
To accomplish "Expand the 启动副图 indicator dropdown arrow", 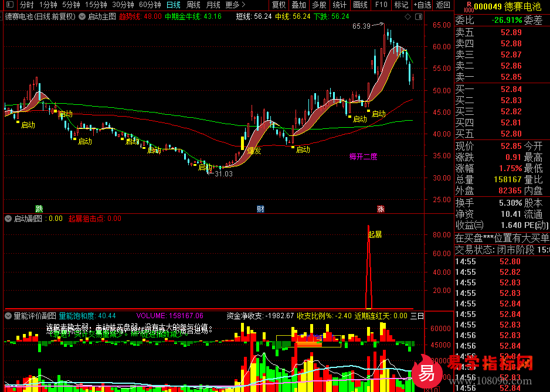I will point(8,219).
